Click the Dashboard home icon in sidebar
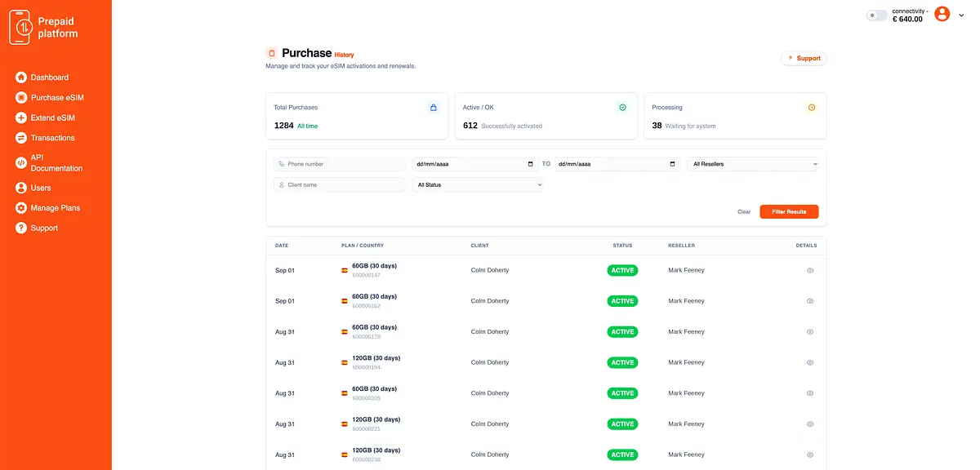Screen dimensions: 980x470 [21, 78]
